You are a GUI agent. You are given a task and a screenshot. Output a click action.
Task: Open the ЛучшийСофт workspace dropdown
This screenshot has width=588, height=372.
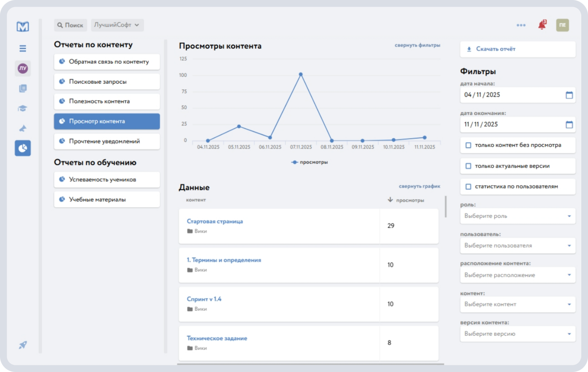coord(117,25)
